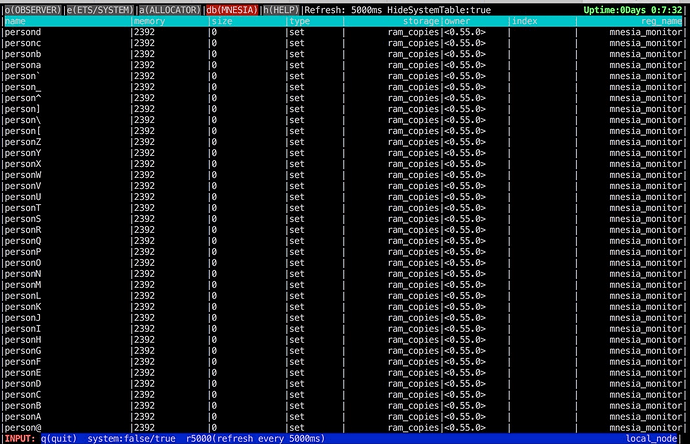Select the personc table row
Screen dimensions: 690x444
(x=343, y=43)
